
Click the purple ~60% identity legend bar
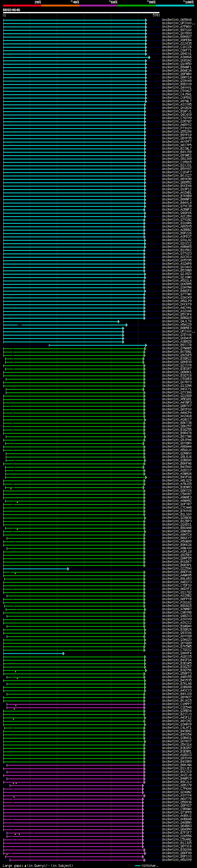click(99, 6)
